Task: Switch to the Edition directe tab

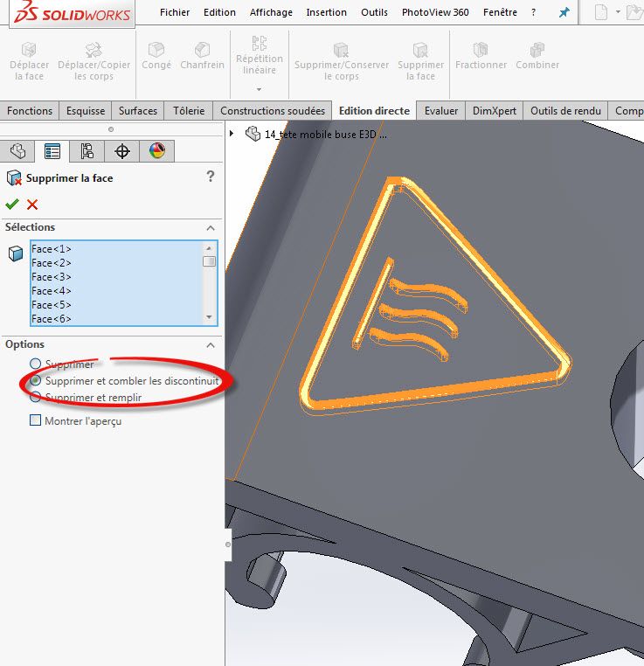Action: pyautogui.click(x=374, y=111)
